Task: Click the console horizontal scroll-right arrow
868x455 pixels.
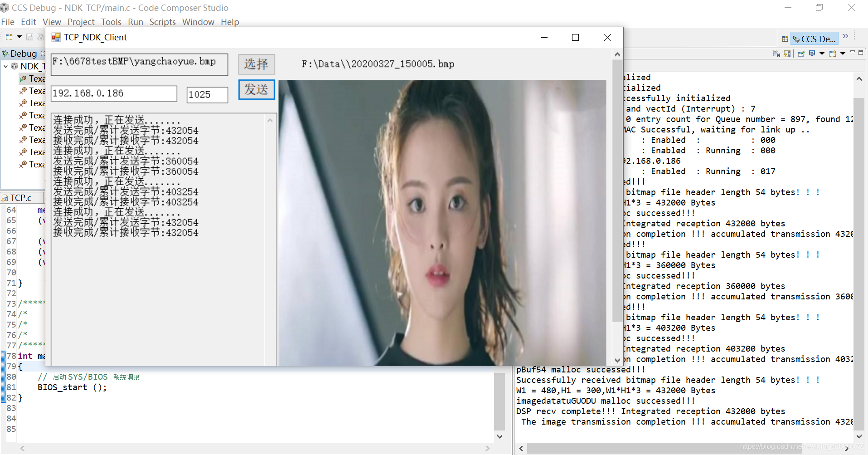Action: (847, 448)
